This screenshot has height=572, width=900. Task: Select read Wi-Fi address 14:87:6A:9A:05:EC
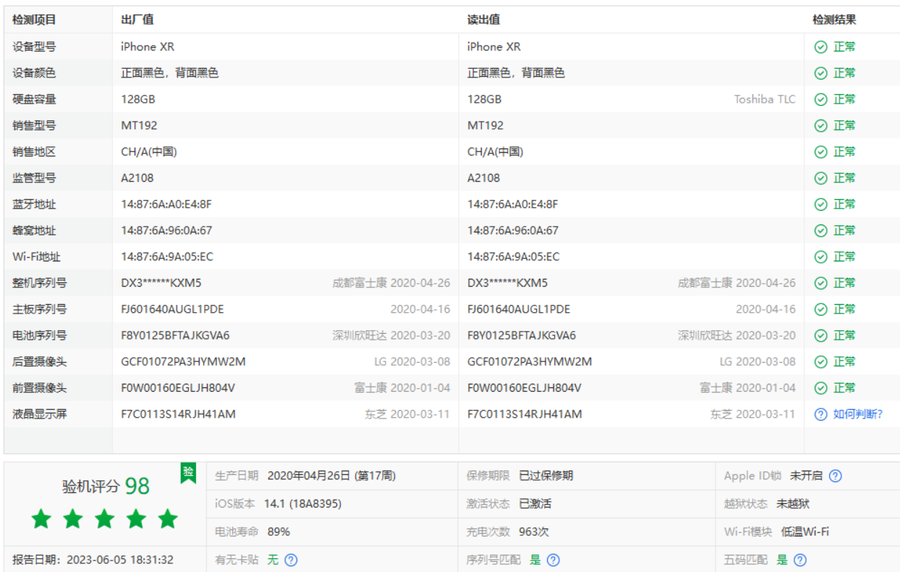coord(513,256)
